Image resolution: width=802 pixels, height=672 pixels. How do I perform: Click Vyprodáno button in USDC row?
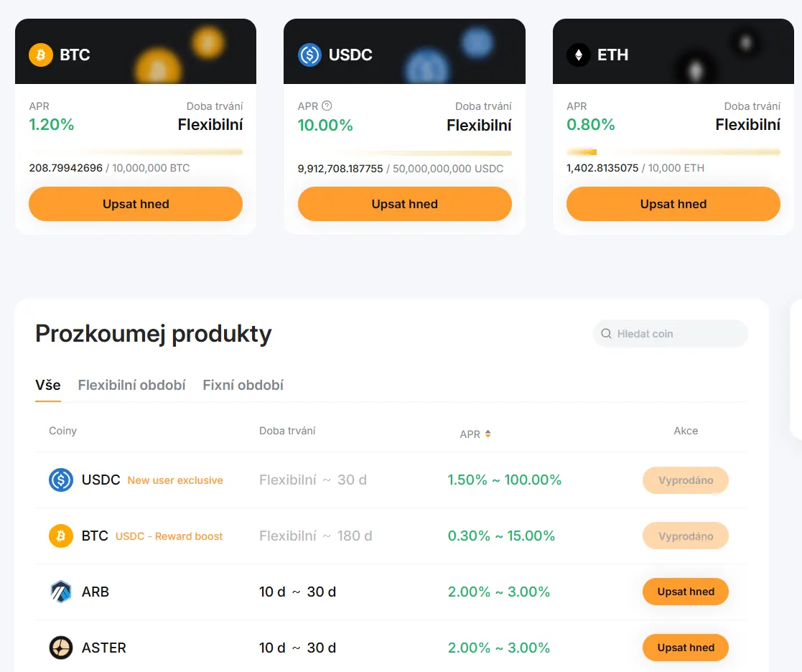686,480
